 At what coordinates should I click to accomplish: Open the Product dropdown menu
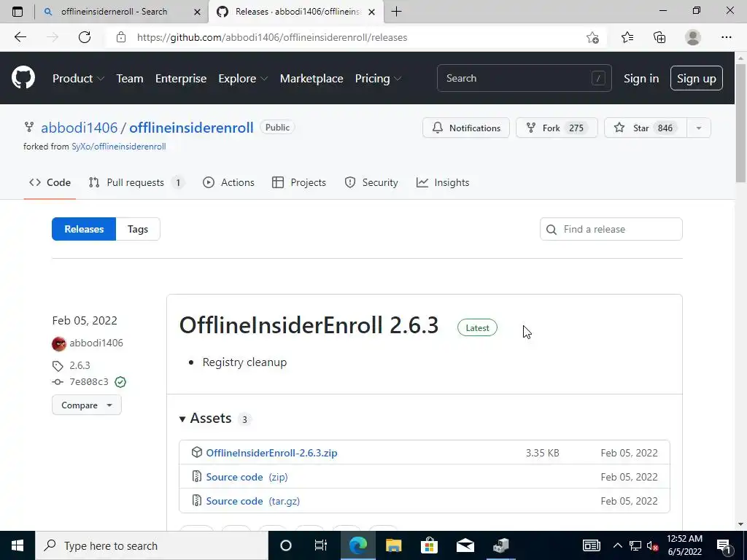tap(78, 79)
